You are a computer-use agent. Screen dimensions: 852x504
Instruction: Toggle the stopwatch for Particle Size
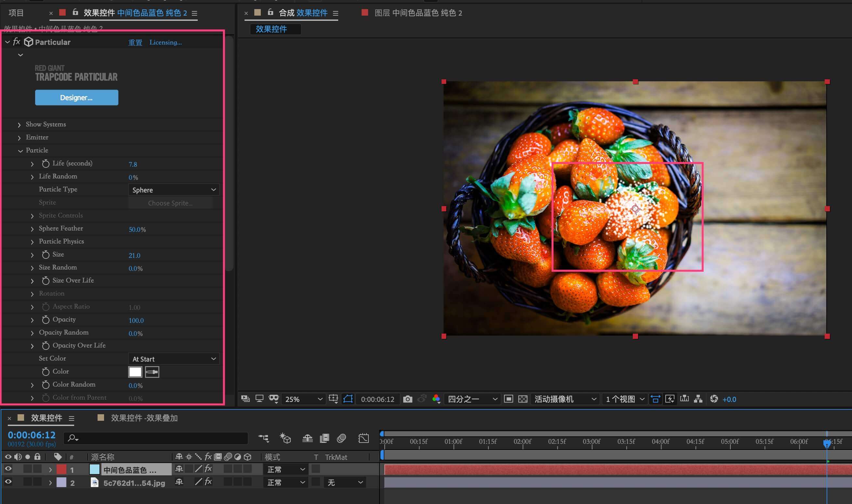click(46, 255)
